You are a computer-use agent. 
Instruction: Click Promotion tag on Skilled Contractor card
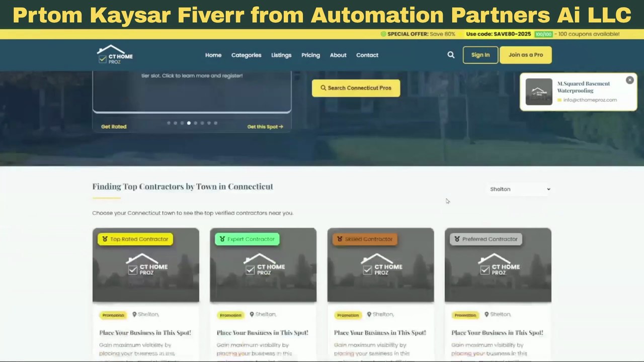[348, 315]
